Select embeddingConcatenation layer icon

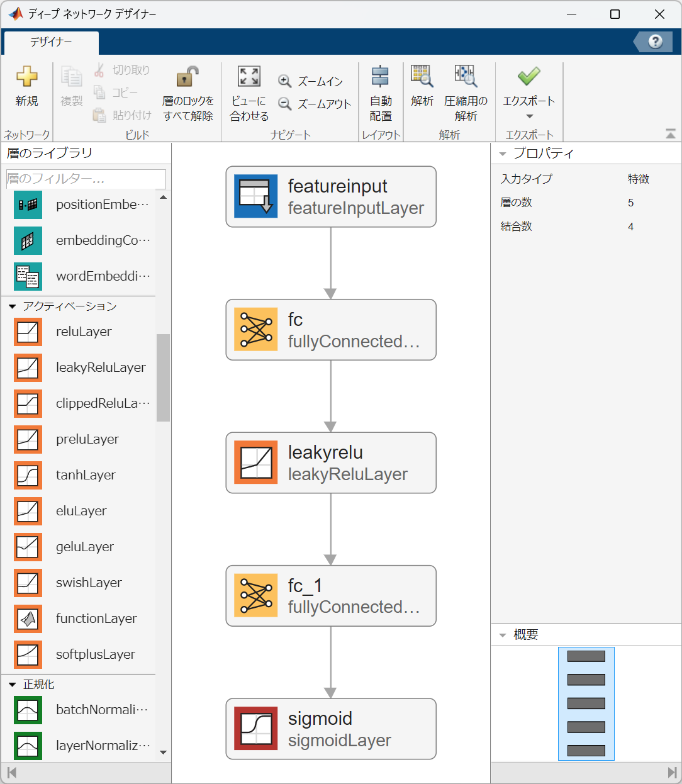28,240
